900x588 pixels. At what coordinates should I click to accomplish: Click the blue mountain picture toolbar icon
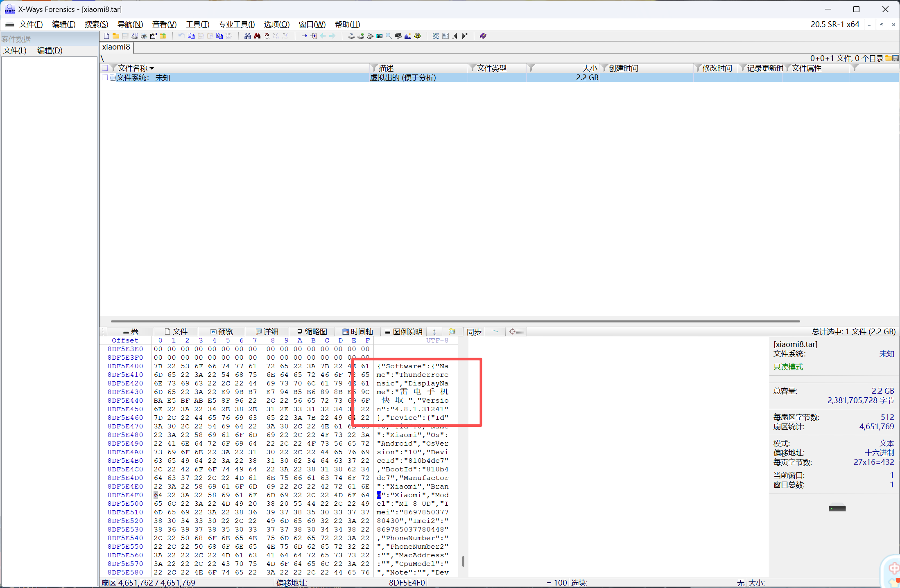click(408, 36)
